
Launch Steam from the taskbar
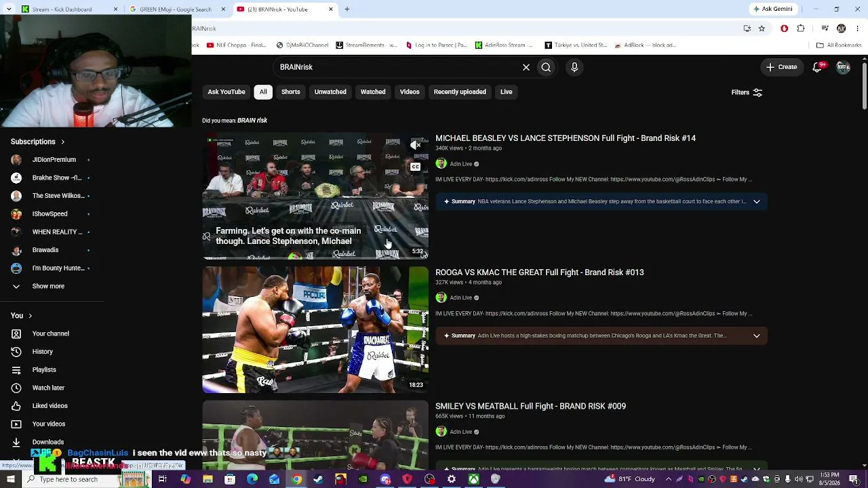click(x=319, y=479)
